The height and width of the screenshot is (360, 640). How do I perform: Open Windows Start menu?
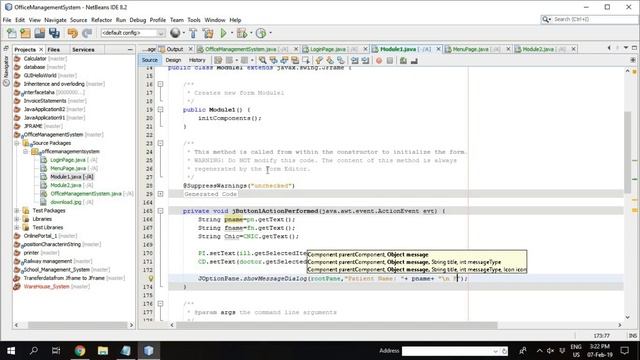pos(11,351)
